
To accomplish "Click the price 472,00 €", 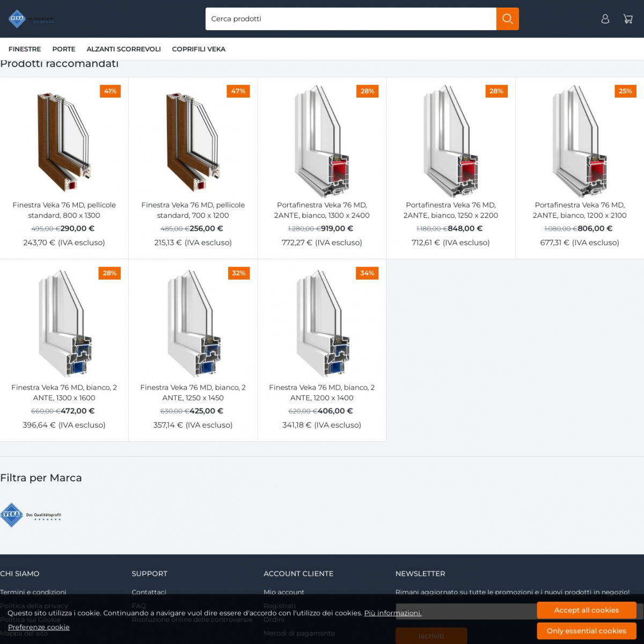I will point(77,411).
